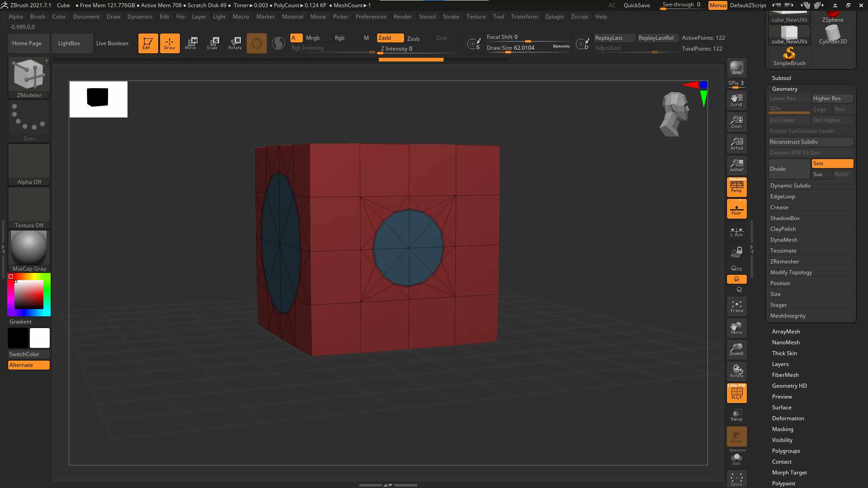This screenshot has height=488, width=868.
Task: Open the Brush menu
Action: coord(38,17)
